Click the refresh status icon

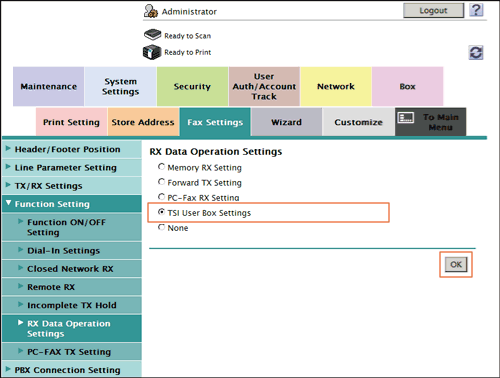tap(476, 52)
